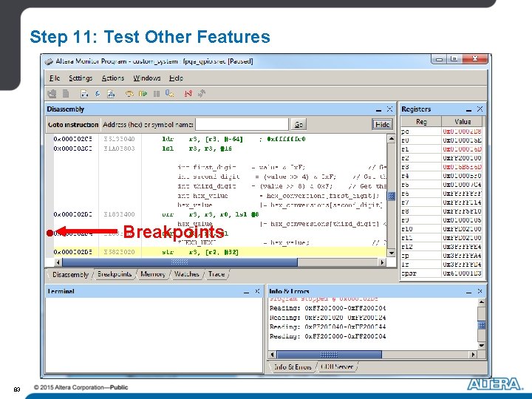Screen dimensions: 532x399
Task: Select the GDB Server tab
Action: point(337,366)
